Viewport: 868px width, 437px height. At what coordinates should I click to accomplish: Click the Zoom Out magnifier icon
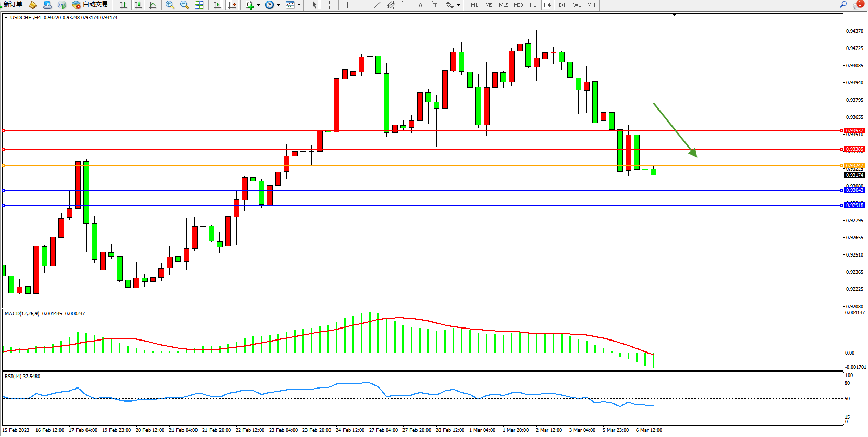tap(184, 5)
